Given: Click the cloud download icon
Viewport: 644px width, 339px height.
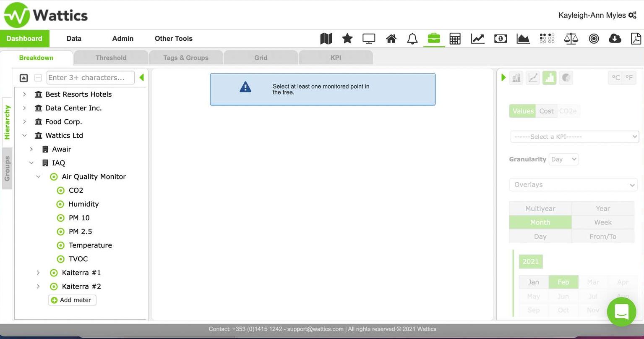Looking at the screenshot, I should point(615,39).
